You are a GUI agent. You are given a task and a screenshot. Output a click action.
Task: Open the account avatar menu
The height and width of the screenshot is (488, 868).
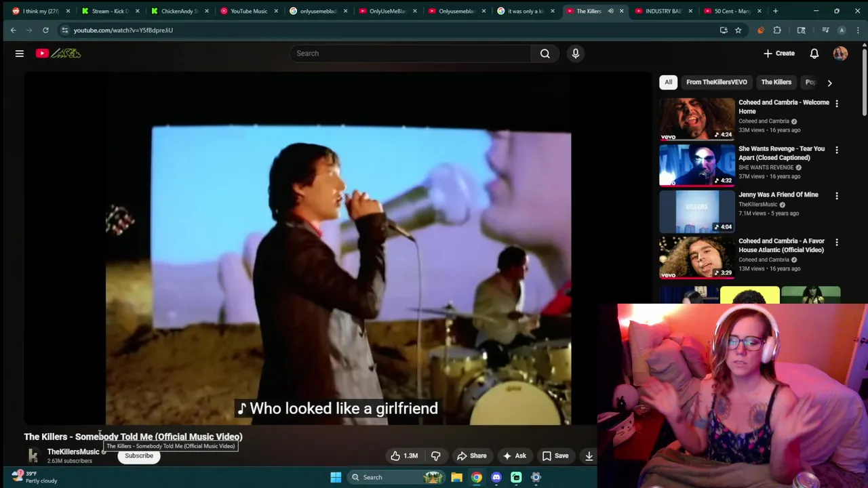[x=840, y=54]
